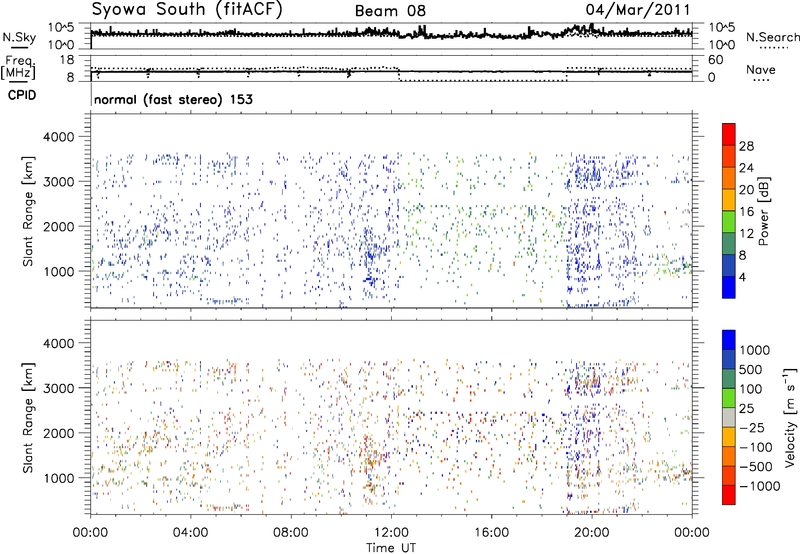Viewport: 800px width, 554px height.
Task: Click the "25" velocity colorbar tick
Action: (747, 408)
